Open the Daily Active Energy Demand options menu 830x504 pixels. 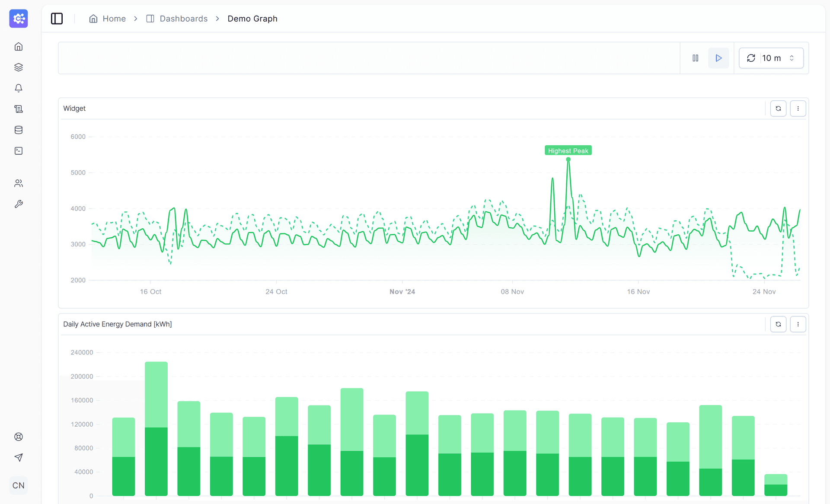[798, 324]
